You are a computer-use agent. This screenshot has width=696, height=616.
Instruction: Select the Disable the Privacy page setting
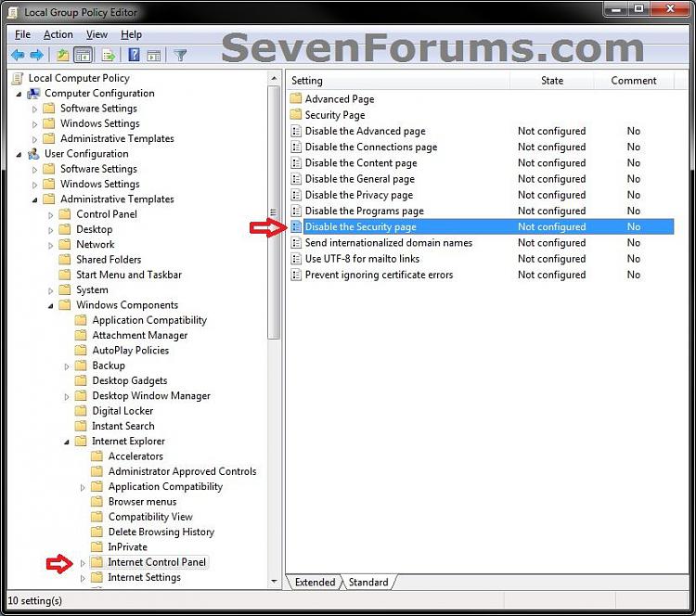(482, 195)
